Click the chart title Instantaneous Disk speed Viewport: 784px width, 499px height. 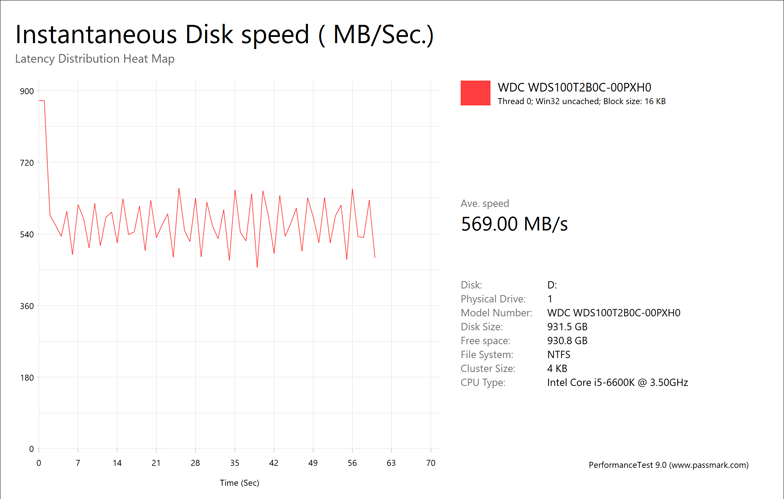coord(225,34)
